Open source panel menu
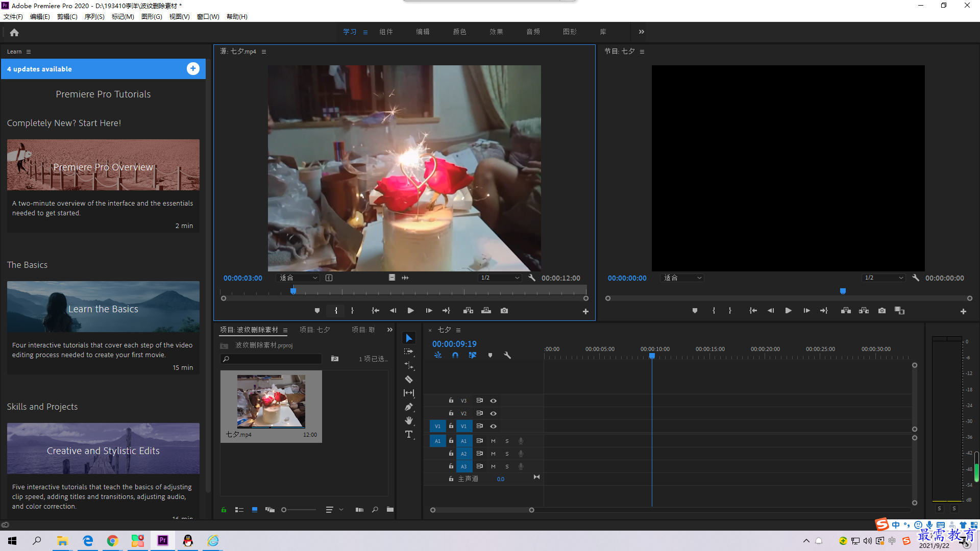The image size is (980, 551). point(264,52)
